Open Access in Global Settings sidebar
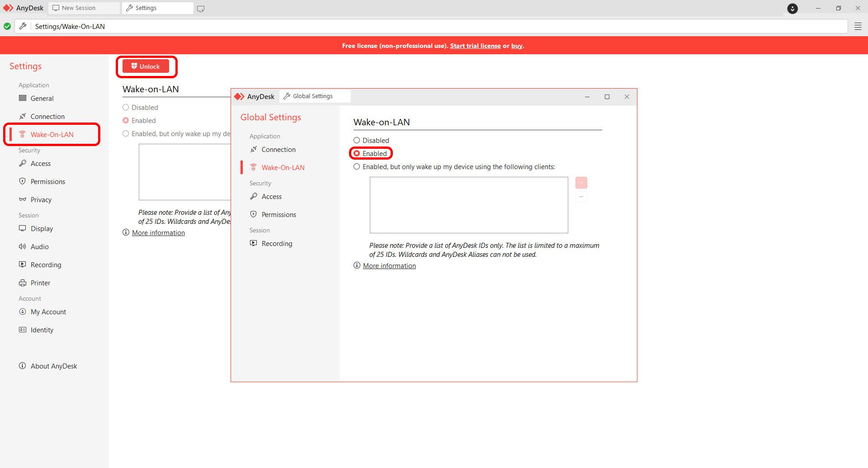The height and width of the screenshot is (468, 868). coord(272,196)
